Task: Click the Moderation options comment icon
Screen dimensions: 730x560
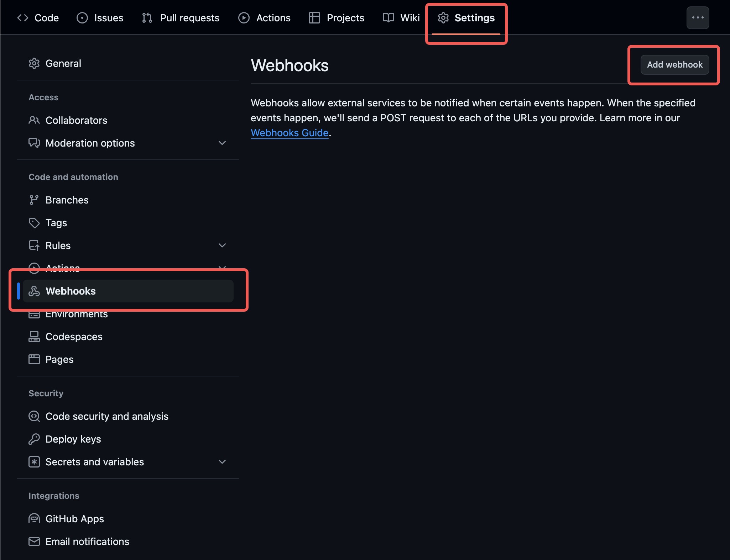Action: 34,143
